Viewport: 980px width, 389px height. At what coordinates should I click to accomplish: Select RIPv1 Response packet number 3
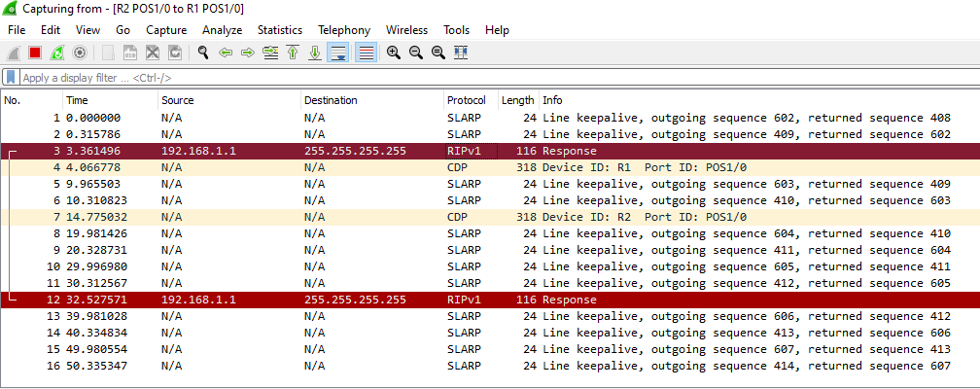(490, 151)
